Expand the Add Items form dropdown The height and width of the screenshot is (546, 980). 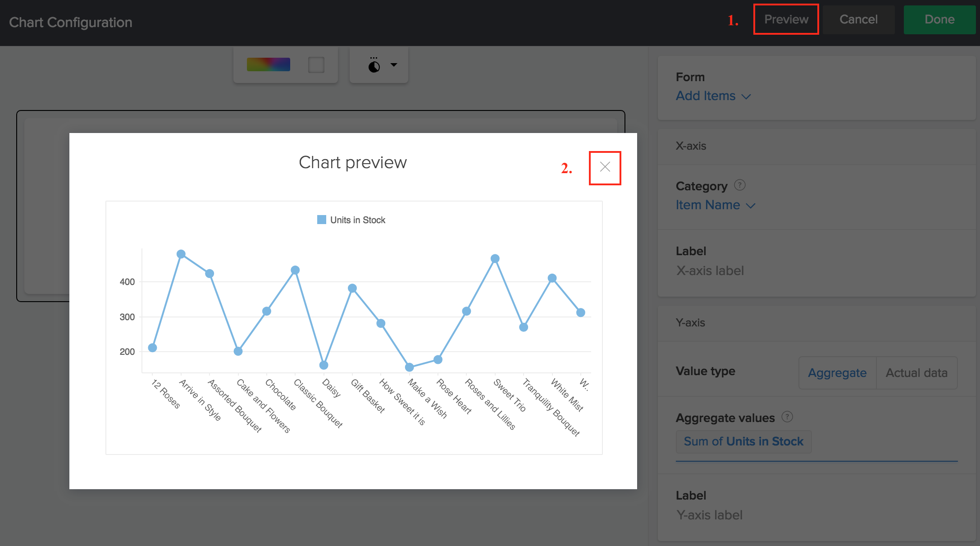(x=713, y=96)
